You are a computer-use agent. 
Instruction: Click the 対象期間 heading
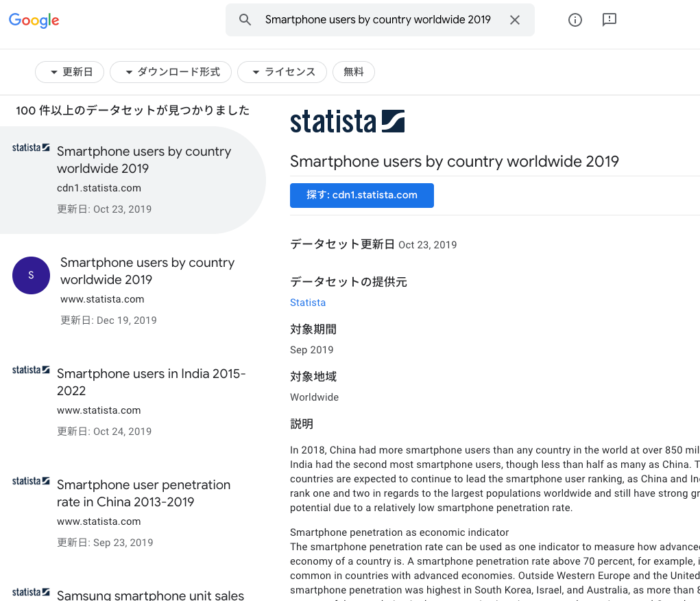pos(313,329)
